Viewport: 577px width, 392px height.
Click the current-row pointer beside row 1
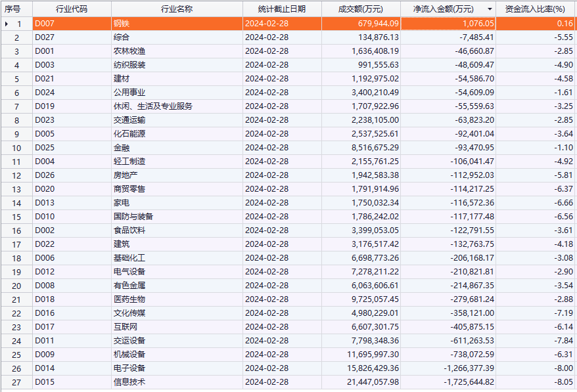click(7, 24)
